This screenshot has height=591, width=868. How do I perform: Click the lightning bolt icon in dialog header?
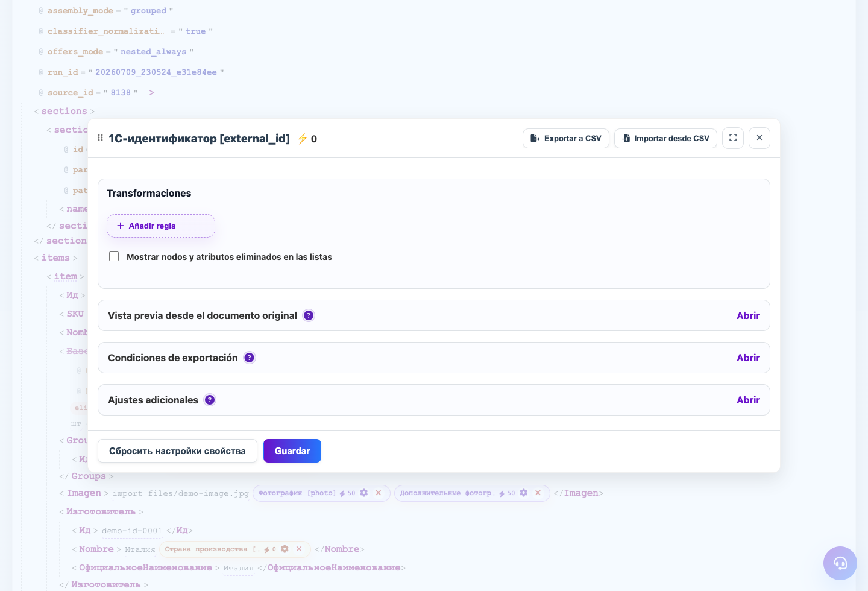point(303,139)
